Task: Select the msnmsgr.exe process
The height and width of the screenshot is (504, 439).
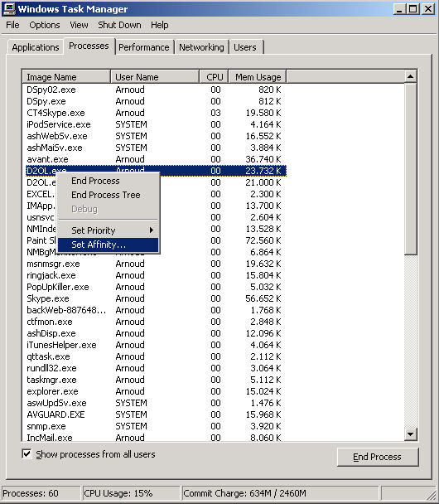Action: coord(154,264)
